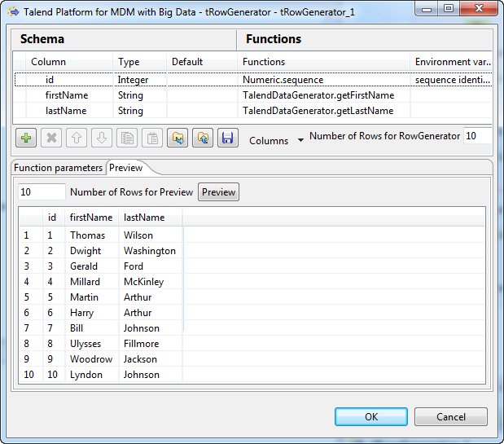Screen dimensions: 504x444
Task: Click the TalendDataGenerator.getLastName function cell
Action: (318, 111)
